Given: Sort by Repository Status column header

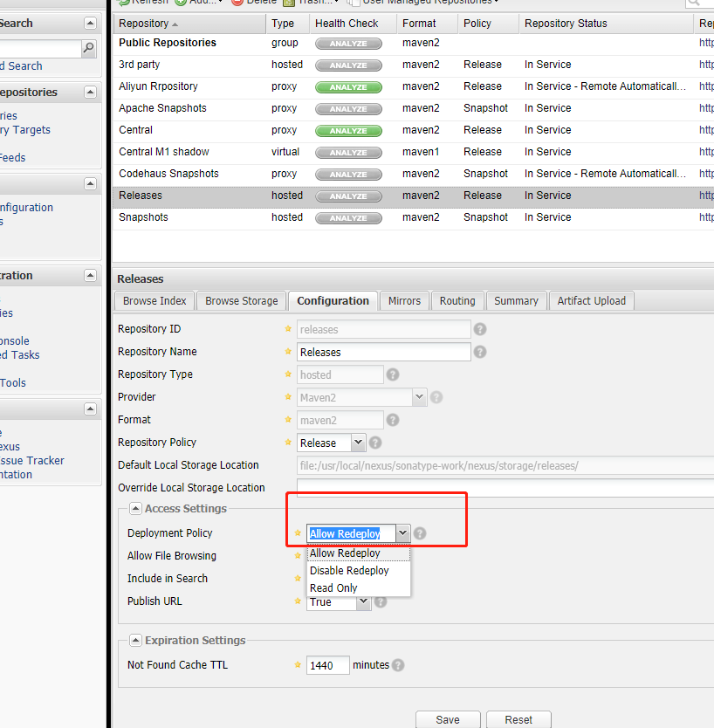Looking at the screenshot, I should [607, 24].
